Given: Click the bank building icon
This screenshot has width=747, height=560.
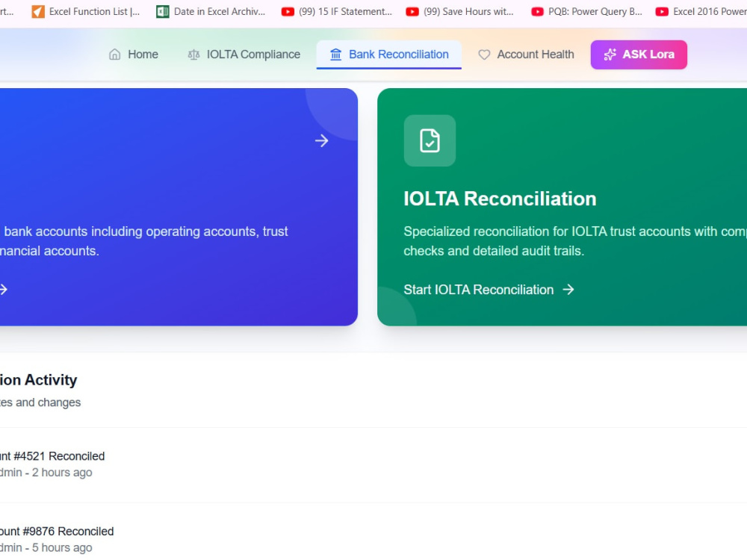Looking at the screenshot, I should 336,55.
